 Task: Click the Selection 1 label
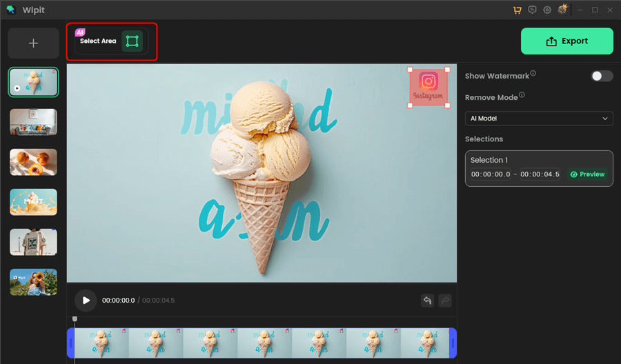pos(489,160)
